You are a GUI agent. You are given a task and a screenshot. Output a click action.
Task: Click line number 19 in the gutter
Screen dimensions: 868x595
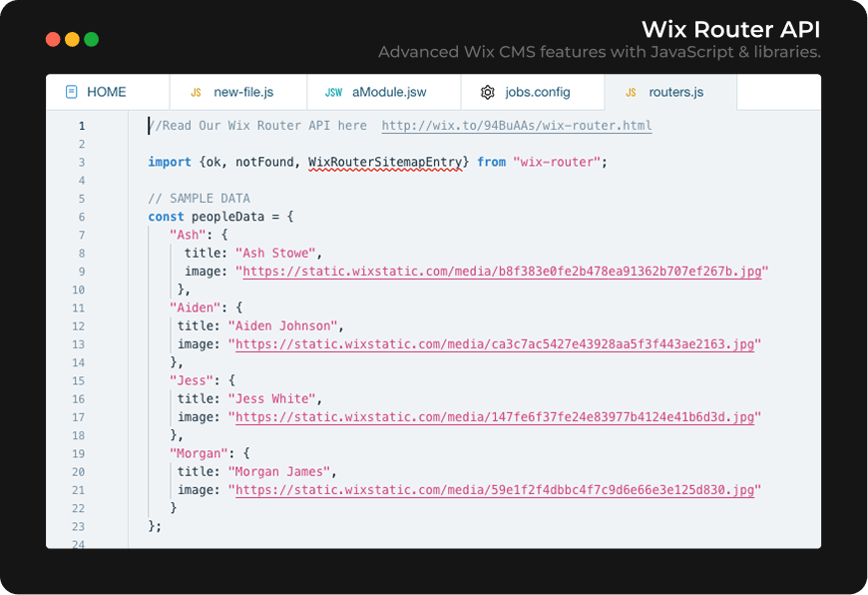click(79, 453)
